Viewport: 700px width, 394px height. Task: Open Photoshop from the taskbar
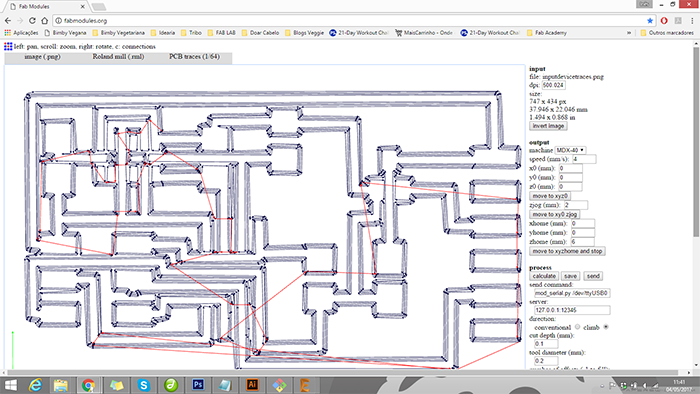(x=198, y=385)
